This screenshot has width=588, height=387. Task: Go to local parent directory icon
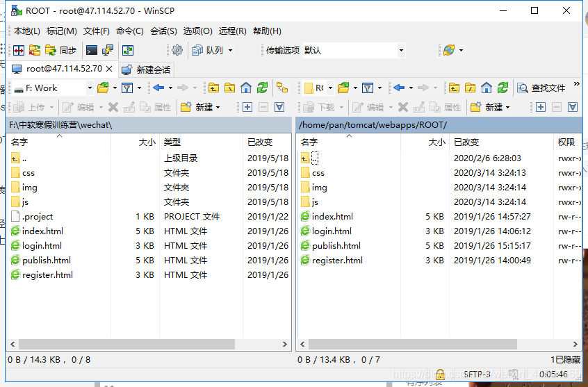click(214, 88)
